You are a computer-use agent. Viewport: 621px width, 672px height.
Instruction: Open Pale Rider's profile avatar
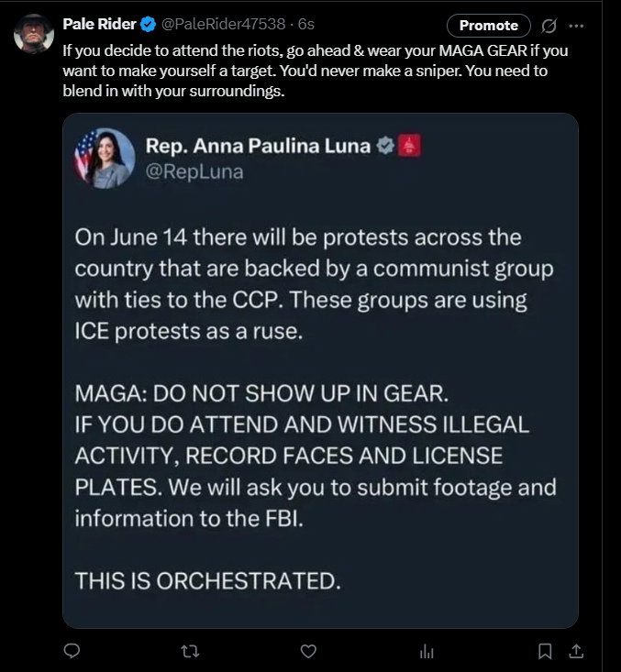[x=34, y=33]
